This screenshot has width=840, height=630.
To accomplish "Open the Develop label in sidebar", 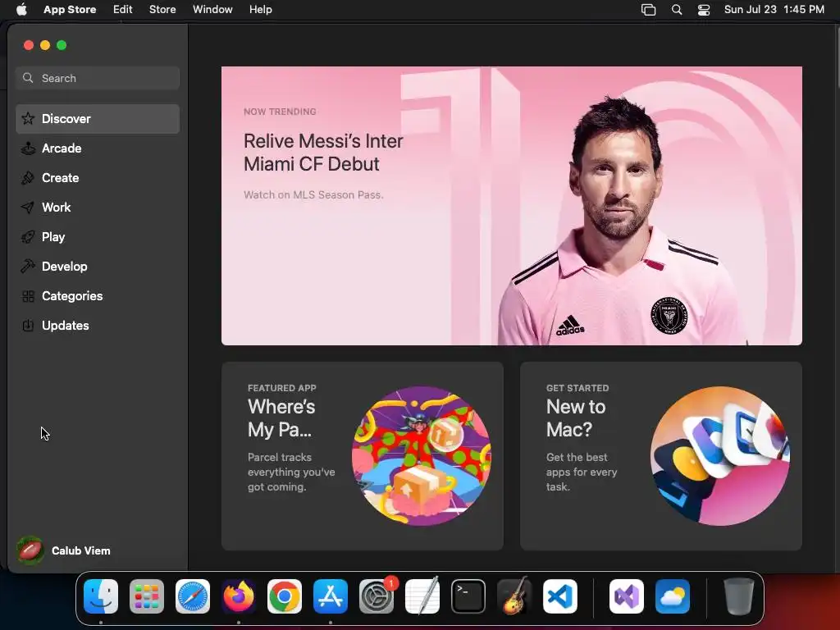I will tap(64, 267).
